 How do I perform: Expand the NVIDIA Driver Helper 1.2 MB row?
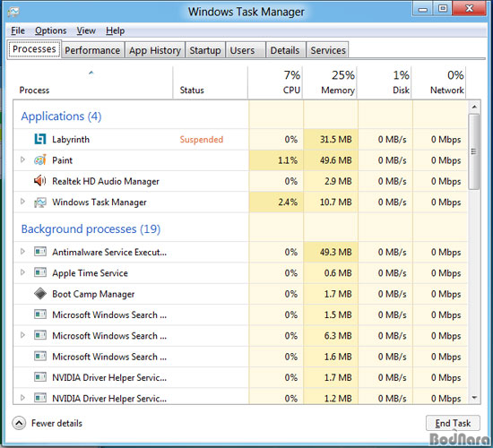click(x=22, y=398)
